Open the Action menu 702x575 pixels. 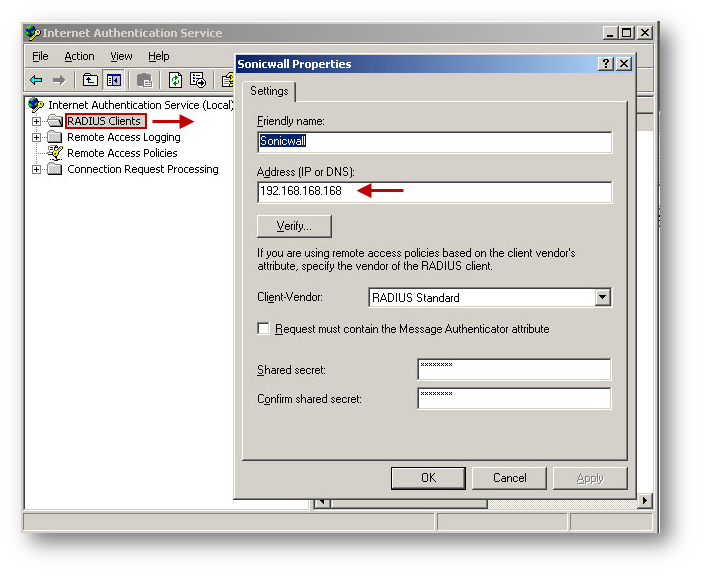pos(79,57)
